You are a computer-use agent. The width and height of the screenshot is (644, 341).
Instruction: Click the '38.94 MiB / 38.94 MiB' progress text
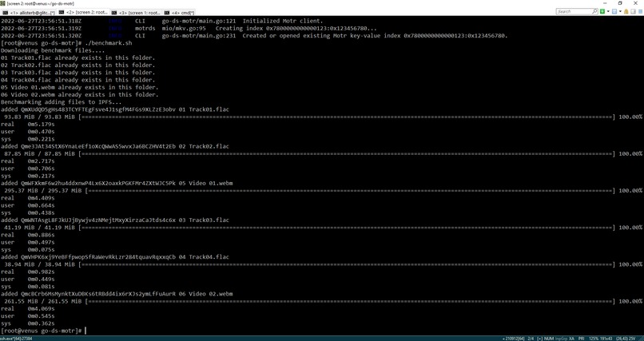click(x=40, y=264)
